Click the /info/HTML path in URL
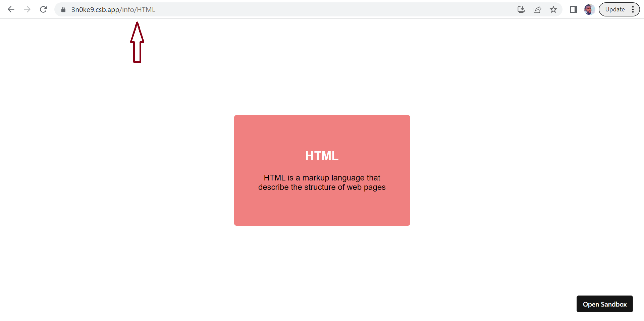This screenshot has height=321, width=644. (x=138, y=10)
